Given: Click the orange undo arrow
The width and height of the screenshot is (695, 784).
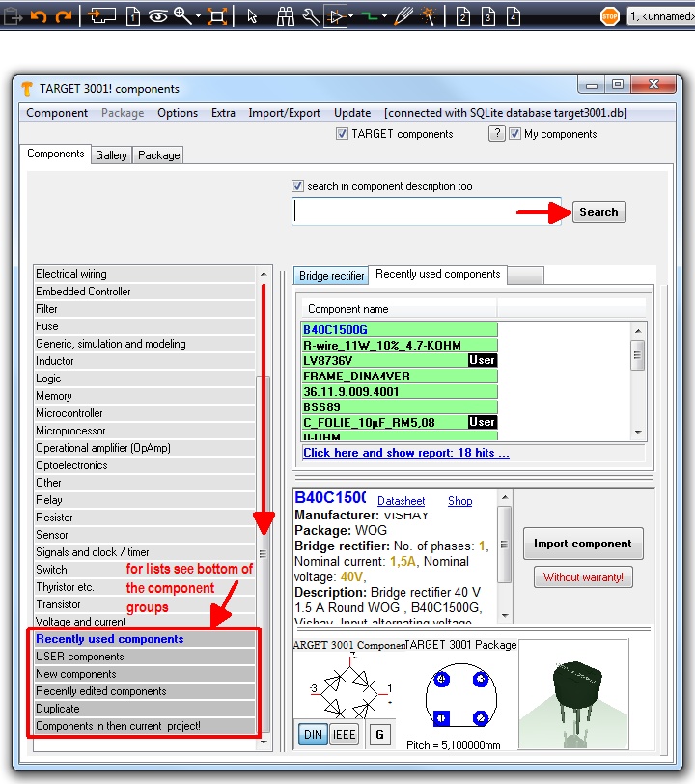Looking at the screenshot, I should click(x=39, y=16).
